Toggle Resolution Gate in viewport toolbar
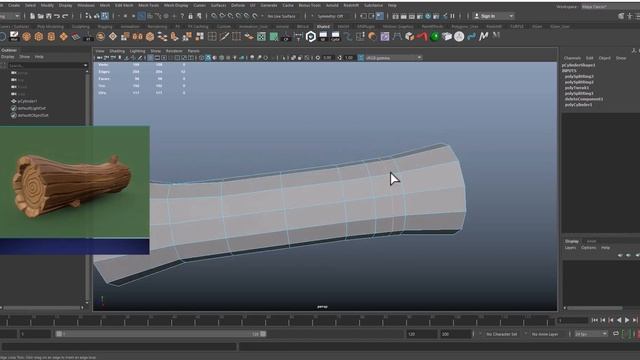Viewport: 640px width, 360px height. point(164,58)
